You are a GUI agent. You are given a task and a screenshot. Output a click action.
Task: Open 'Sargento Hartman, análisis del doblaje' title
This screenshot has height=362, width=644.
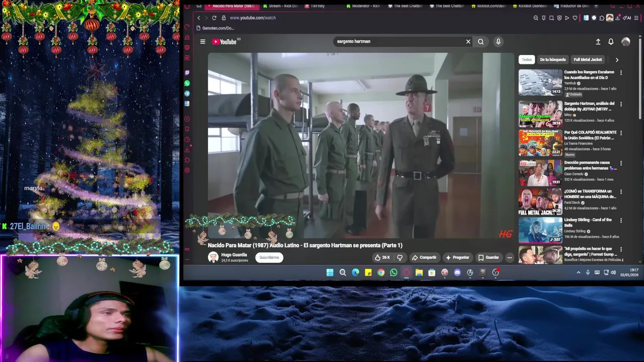click(x=589, y=106)
